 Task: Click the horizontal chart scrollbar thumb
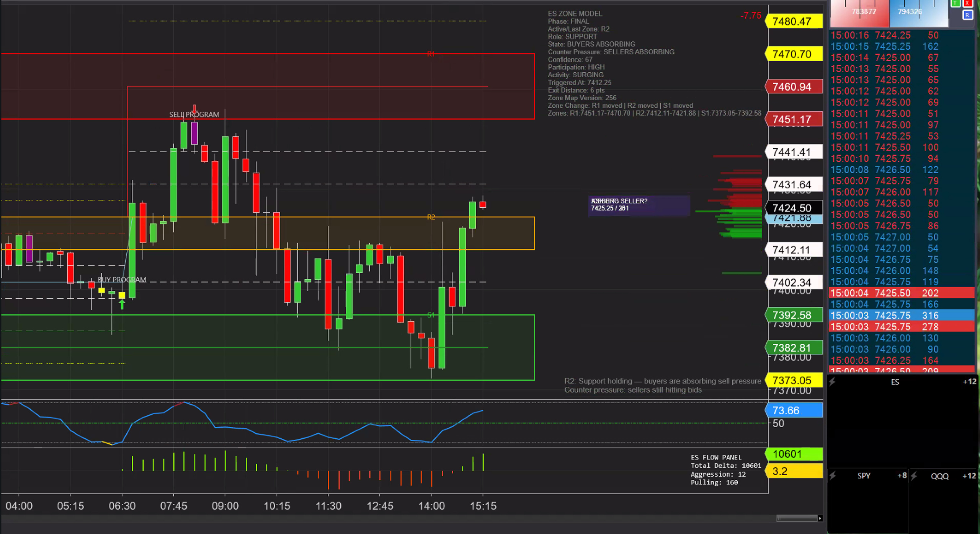point(796,518)
